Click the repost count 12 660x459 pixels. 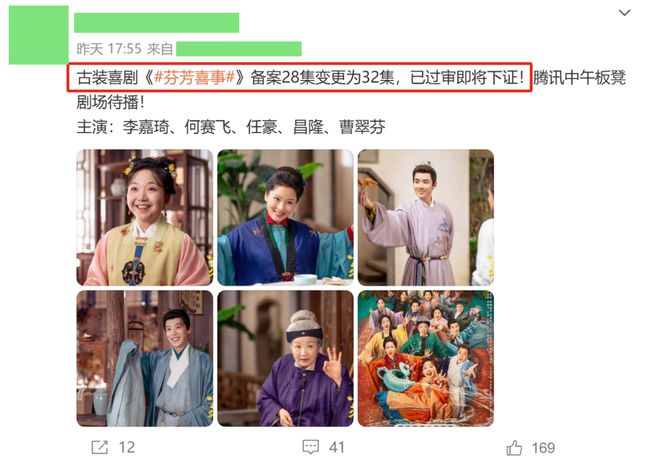(x=127, y=447)
